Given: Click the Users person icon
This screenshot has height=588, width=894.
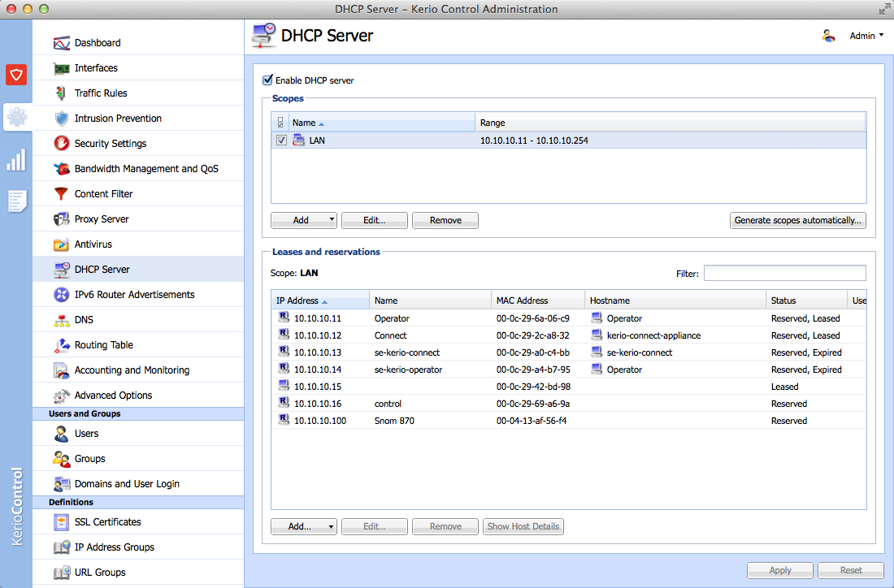Looking at the screenshot, I should (62, 434).
